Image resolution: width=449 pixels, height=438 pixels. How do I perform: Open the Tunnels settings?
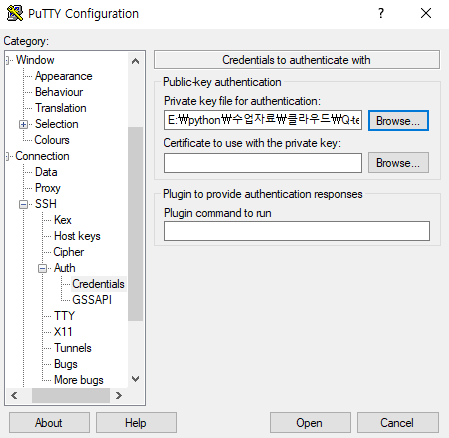tap(73, 348)
